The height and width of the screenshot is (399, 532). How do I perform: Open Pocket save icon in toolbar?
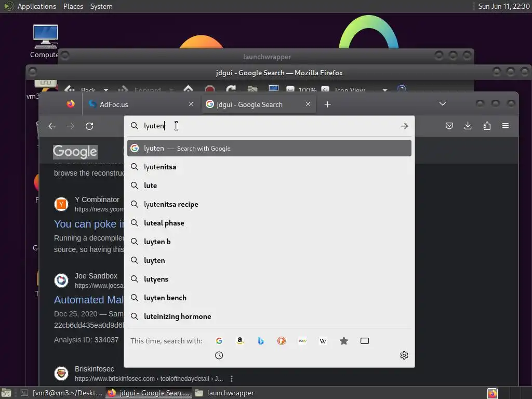(x=449, y=126)
